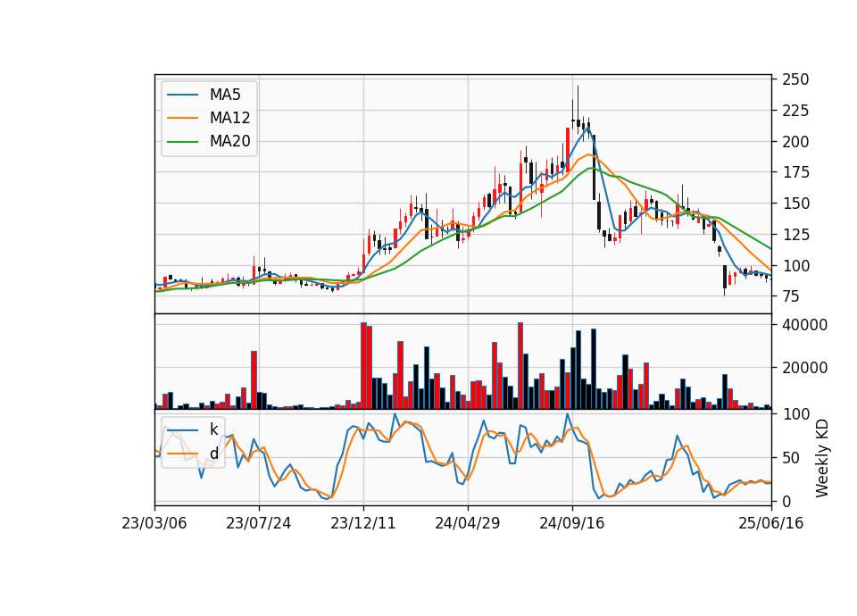Click the d legend label in KD panel

pyautogui.click(x=214, y=454)
